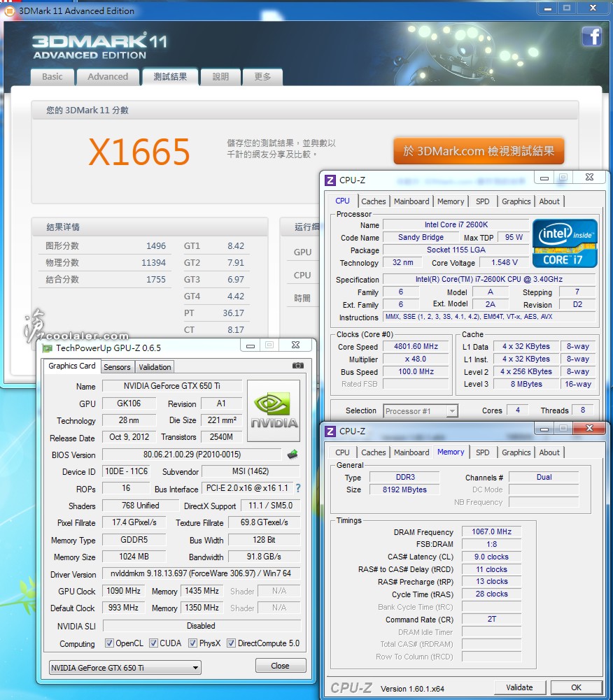
Task: Click the GT1 result 8.42
Action: (x=235, y=246)
